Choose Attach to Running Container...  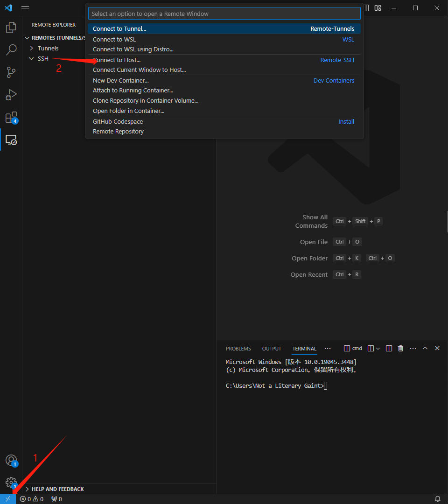224,91
